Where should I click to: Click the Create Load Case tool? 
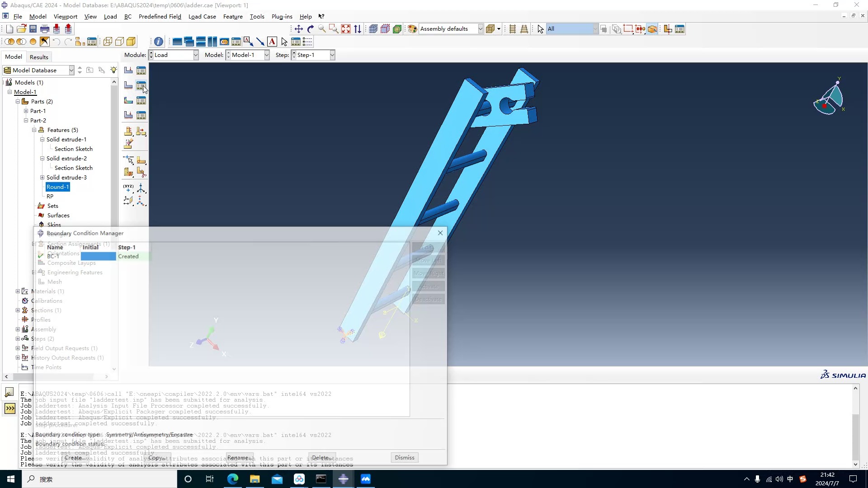point(128,115)
